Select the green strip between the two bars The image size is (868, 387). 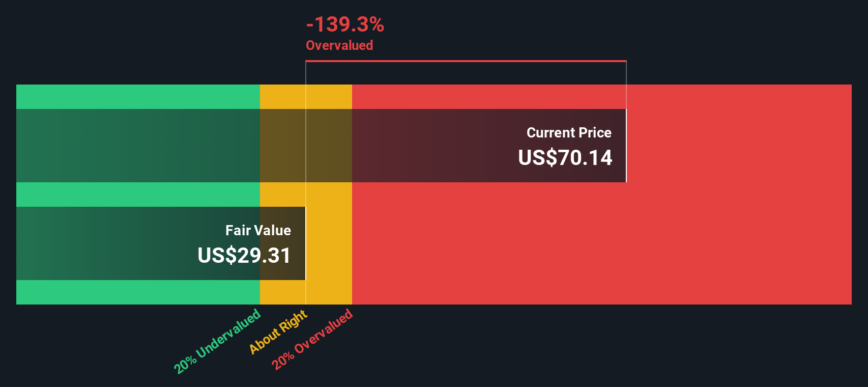pos(138,195)
